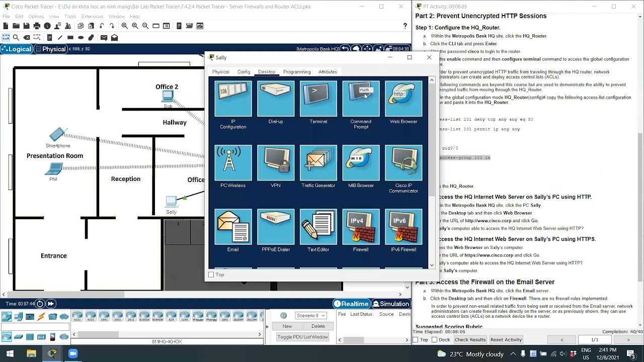Image resolution: width=644 pixels, height=362 pixels.
Task: Click the Smartphone device in Presentation Room
Action: 58,135
